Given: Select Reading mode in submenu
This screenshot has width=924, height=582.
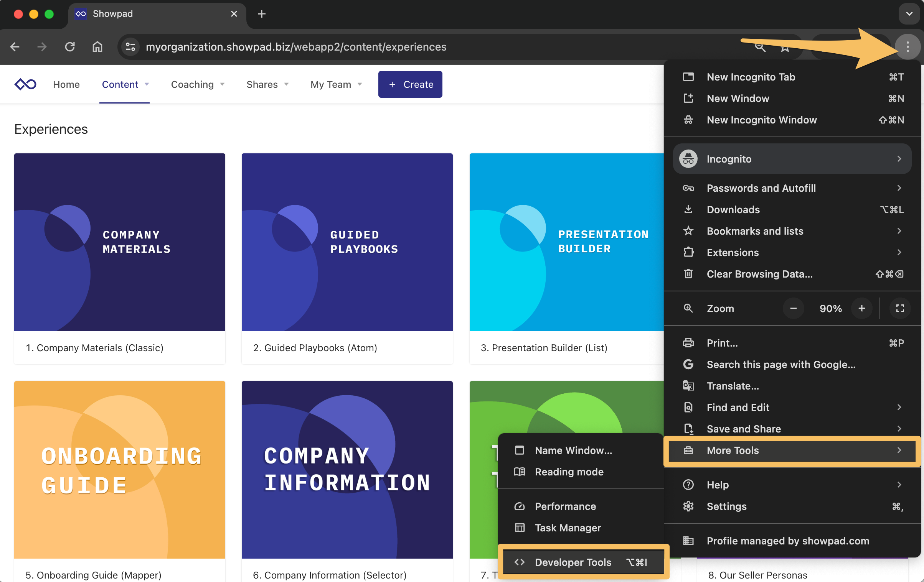Looking at the screenshot, I should pyautogui.click(x=581, y=472).
